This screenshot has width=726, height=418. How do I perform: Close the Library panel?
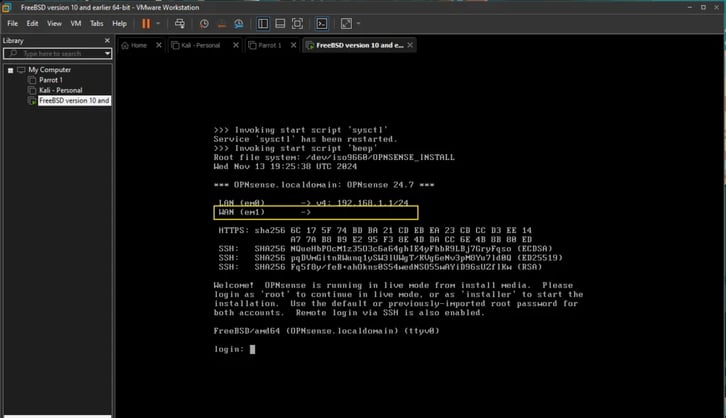(107, 41)
